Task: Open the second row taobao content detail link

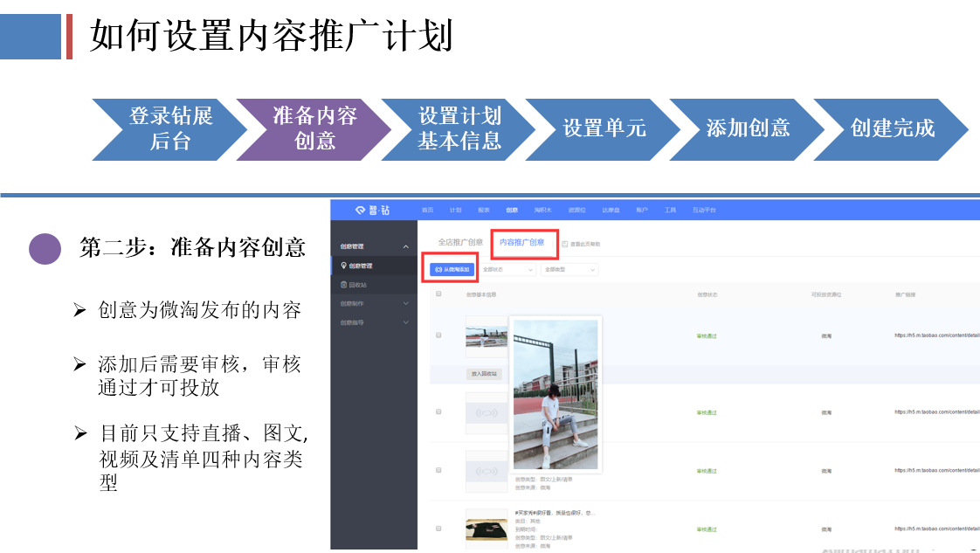Action: pyautogui.click(x=937, y=411)
